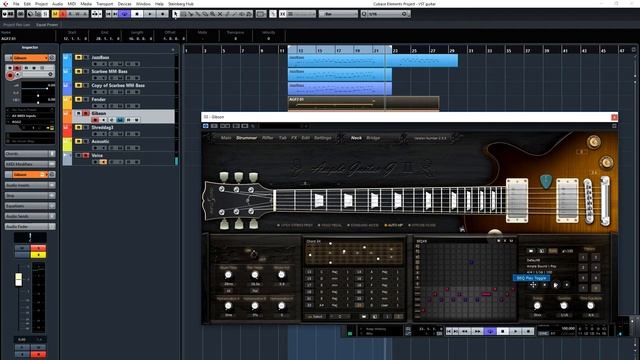Expand the Strip inspector section
The image size is (640, 360).
point(30,196)
